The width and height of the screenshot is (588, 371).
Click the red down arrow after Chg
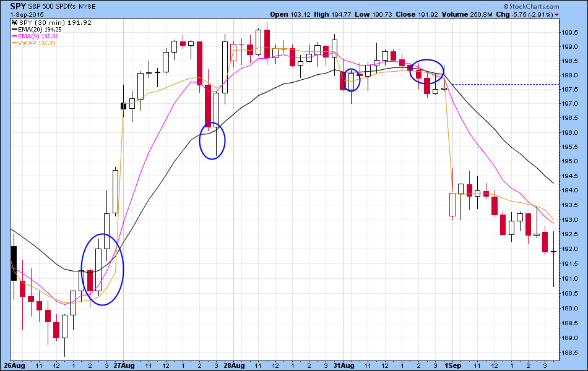[x=557, y=15]
